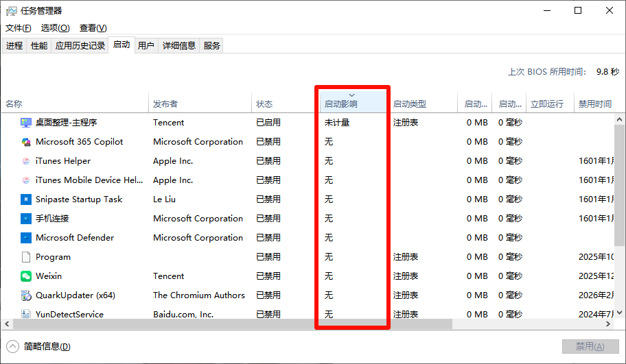The width and height of the screenshot is (626, 364).
Task: Click the 桌面整理-主程序 app icon
Action: [x=26, y=123]
